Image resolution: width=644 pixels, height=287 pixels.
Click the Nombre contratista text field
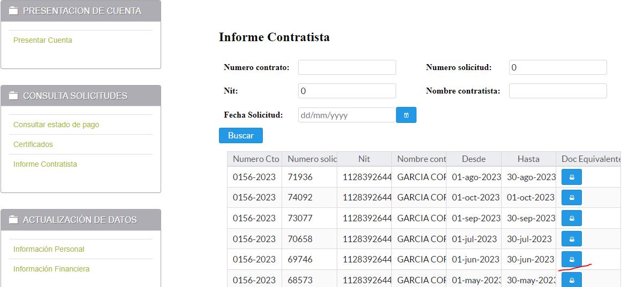click(x=557, y=91)
